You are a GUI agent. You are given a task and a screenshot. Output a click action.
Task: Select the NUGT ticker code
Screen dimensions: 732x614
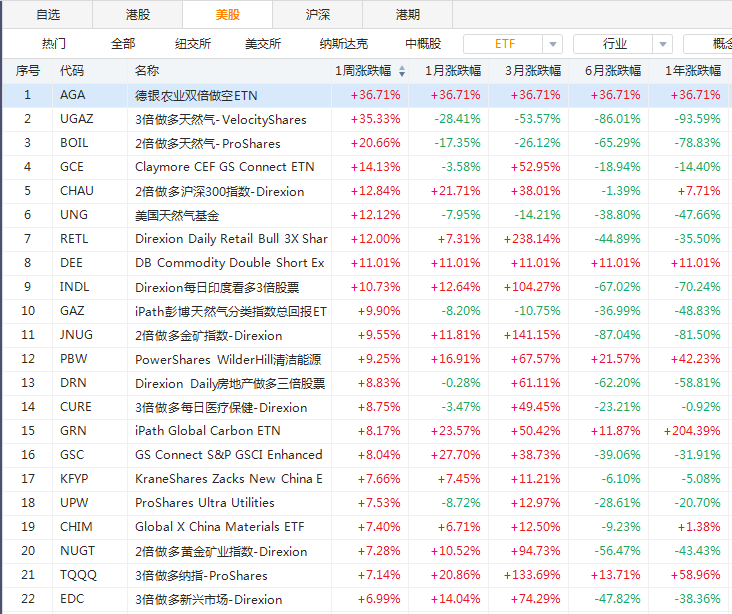click(77, 550)
